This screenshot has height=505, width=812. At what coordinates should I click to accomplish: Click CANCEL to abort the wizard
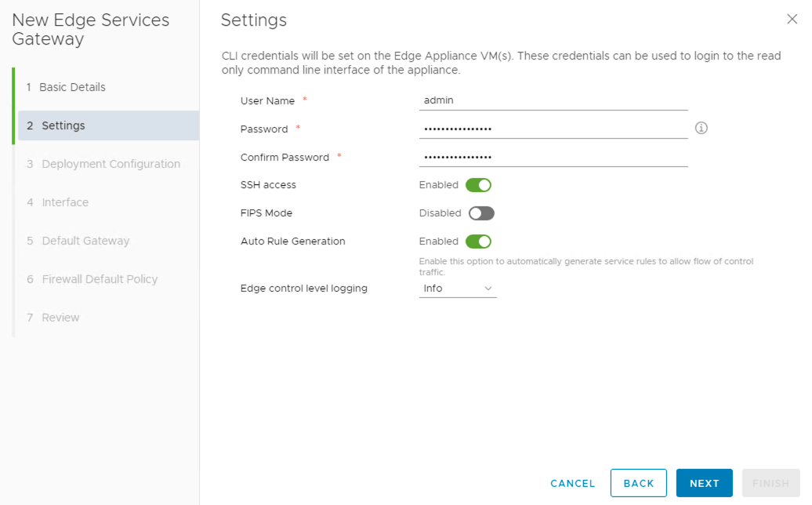[x=572, y=483]
